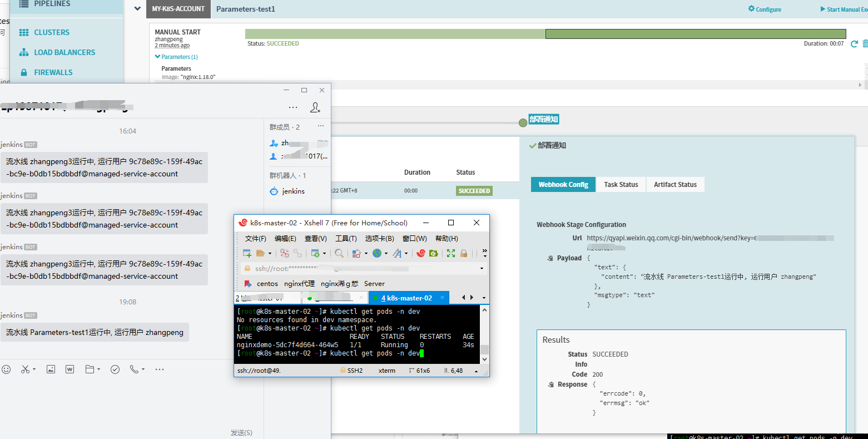Click the dark green execution progress bar segment
868x439 pixels.
pos(695,34)
